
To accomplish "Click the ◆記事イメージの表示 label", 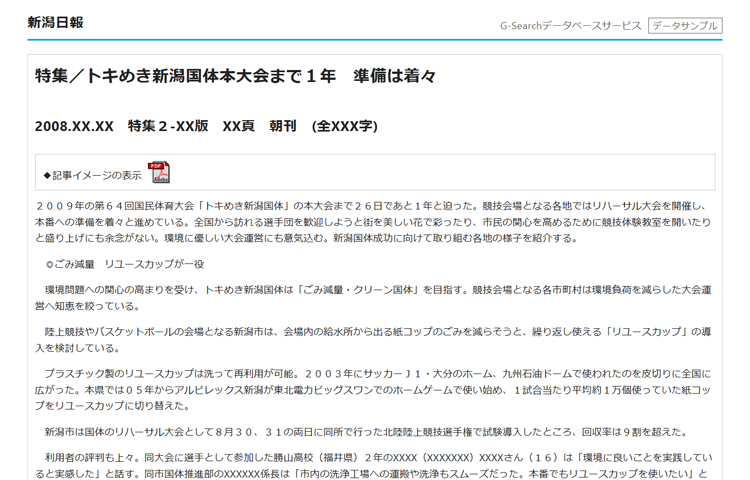I will click(92, 175).
